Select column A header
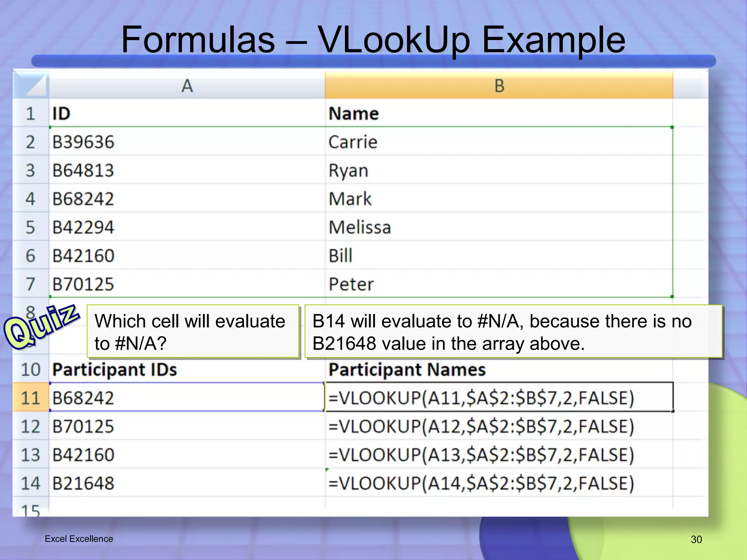The height and width of the screenshot is (560, 747). point(187,85)
